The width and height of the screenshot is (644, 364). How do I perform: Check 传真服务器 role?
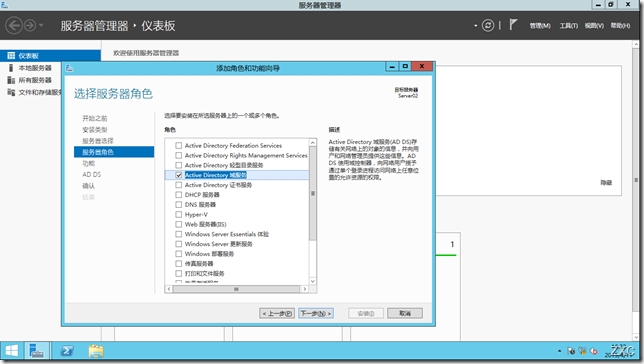178,264
